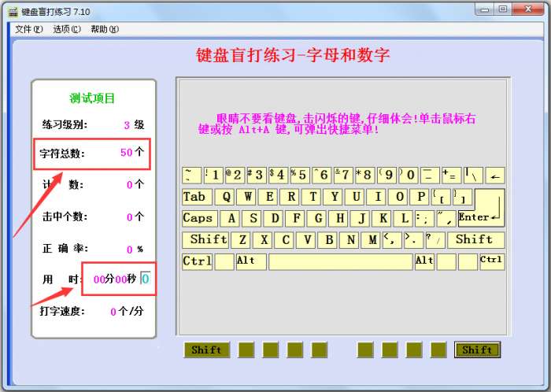The height and width of the screenshot is (392, 551).
Task: Click the I key on the virtual keyboard
Action: click(378, 197)
